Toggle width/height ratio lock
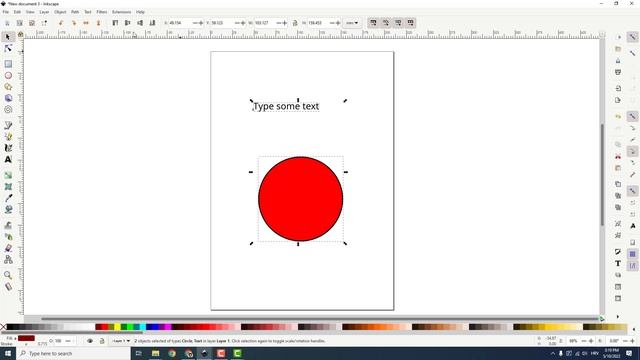The image size is (640, 360). click(295, 23)
